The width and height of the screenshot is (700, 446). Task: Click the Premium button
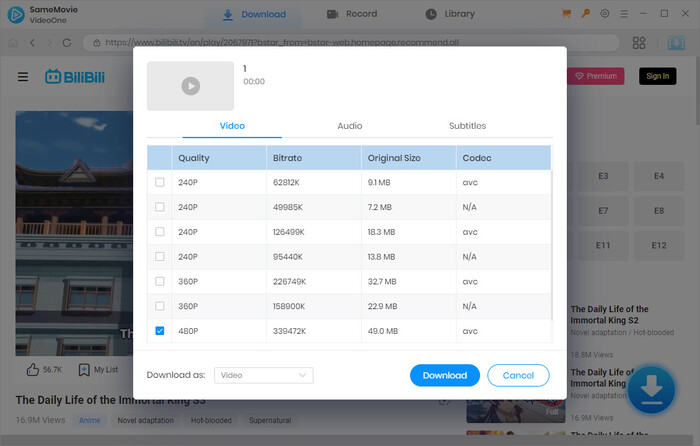pyautogui.click(x=596, y=76)
